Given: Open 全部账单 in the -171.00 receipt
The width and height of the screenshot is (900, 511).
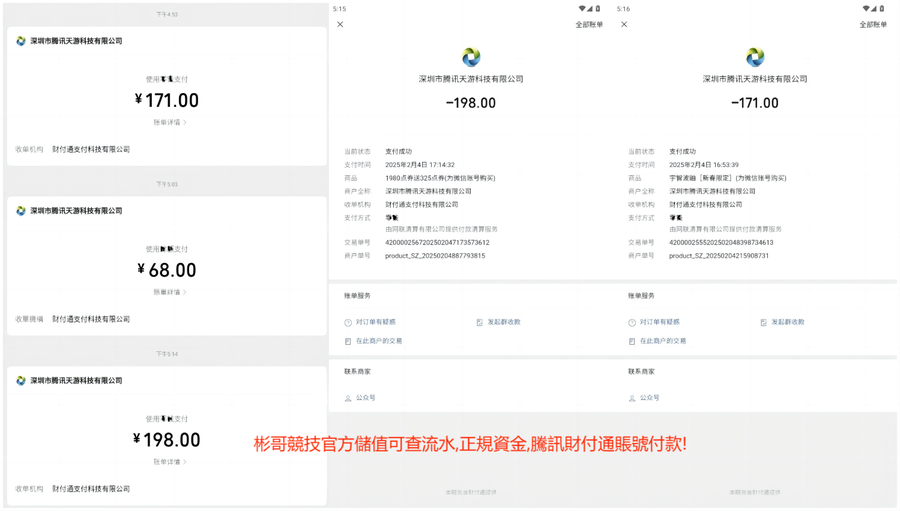Looking at the screenshot, I should [x=873, y=24].
